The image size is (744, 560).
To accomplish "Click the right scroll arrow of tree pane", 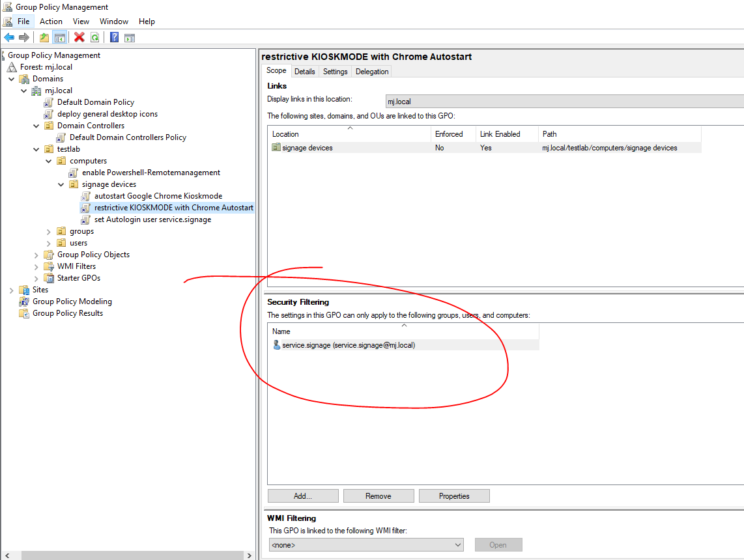I will 250,555.
